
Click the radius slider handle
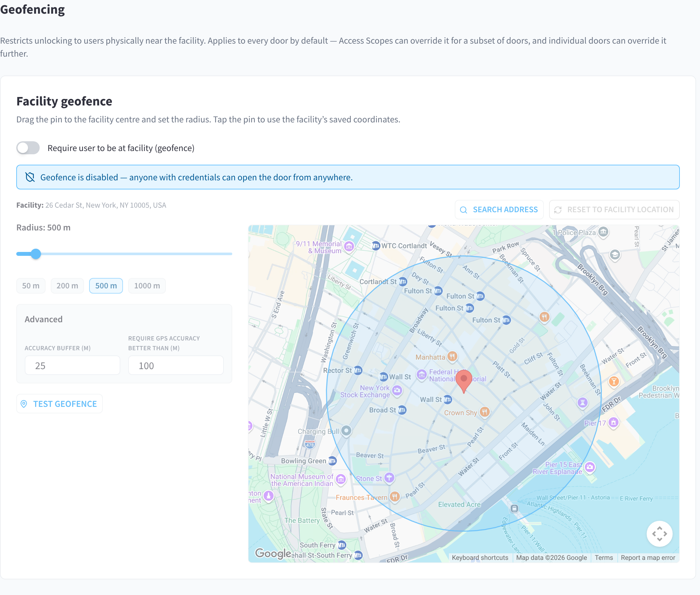click(36, 254)
